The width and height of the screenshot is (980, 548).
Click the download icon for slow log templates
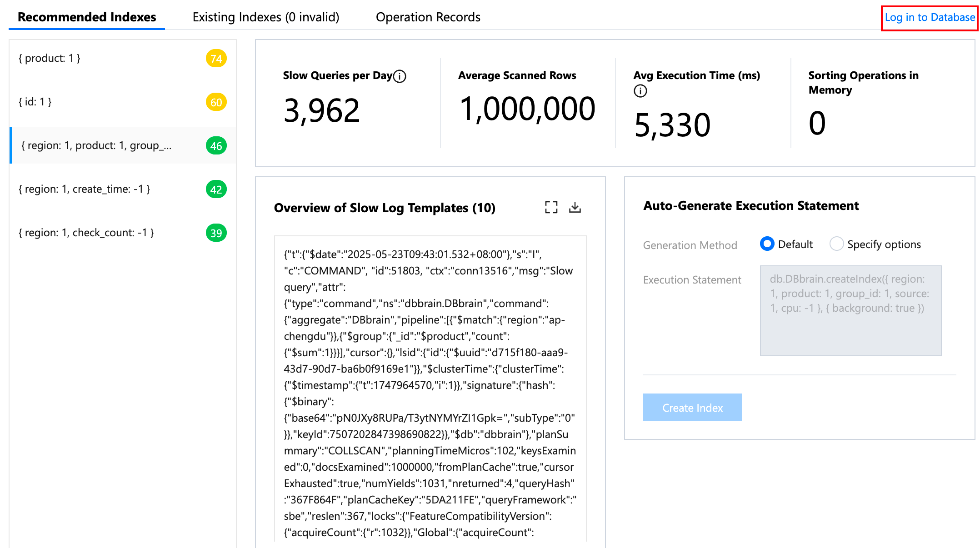pos(575,208)
